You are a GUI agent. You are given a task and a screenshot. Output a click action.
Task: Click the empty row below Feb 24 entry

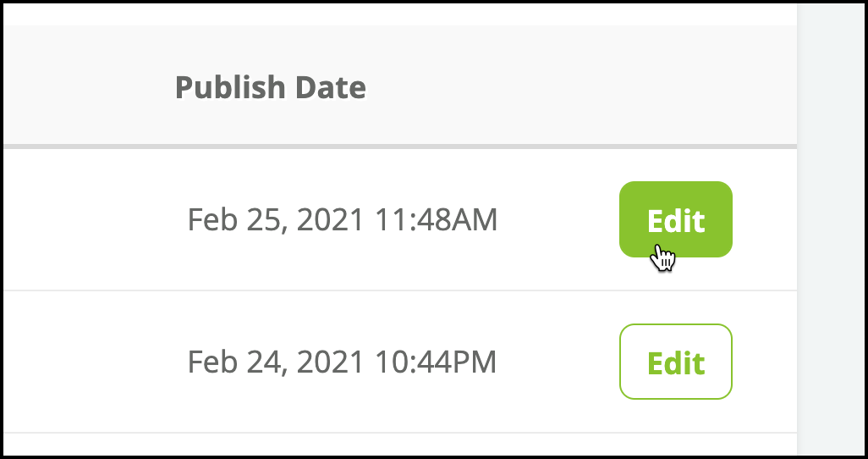coord(400,444)
